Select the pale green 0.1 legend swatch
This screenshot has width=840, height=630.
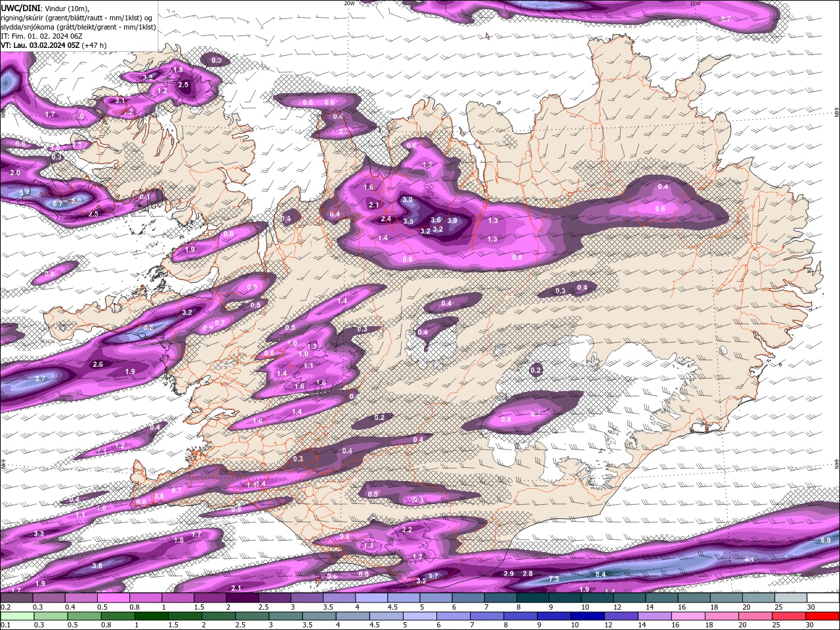click(x=16, y=616)
